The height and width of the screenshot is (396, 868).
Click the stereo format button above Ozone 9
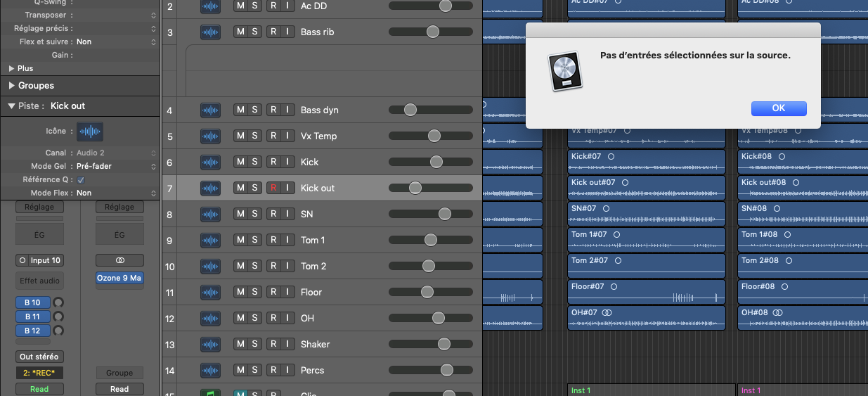(x=119, y=260)
